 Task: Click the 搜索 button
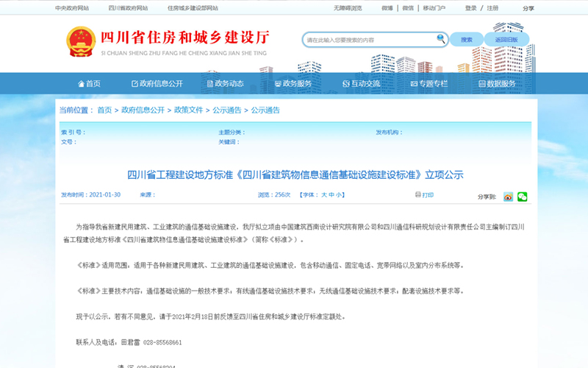(x=467, y=40)
